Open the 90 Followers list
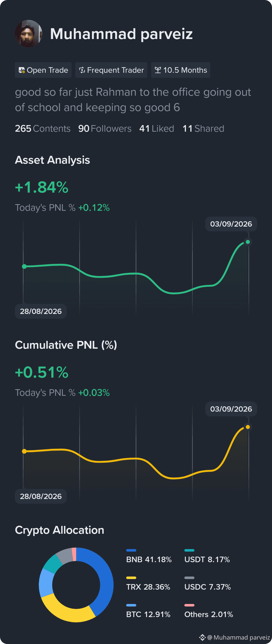The image size is (272, 644). click(x=105, y=129)
